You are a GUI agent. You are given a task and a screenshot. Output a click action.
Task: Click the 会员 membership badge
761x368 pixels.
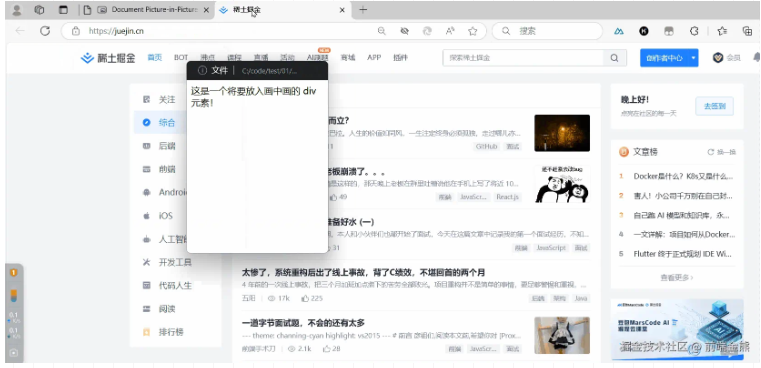[x=727, y=58]
